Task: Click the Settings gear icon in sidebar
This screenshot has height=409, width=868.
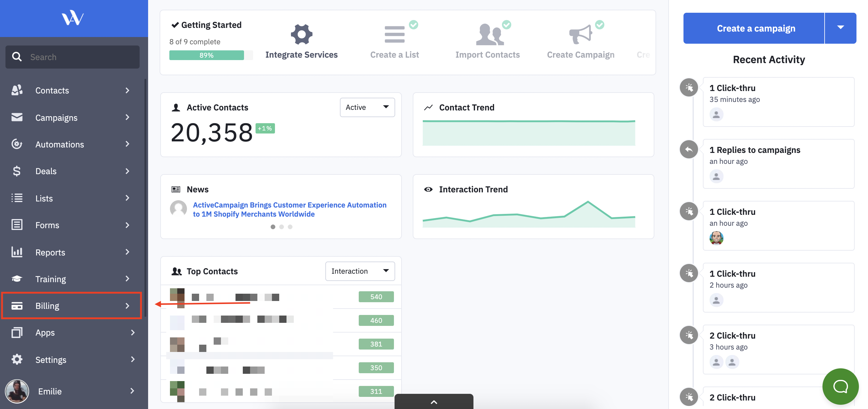Action: (17, 360)
